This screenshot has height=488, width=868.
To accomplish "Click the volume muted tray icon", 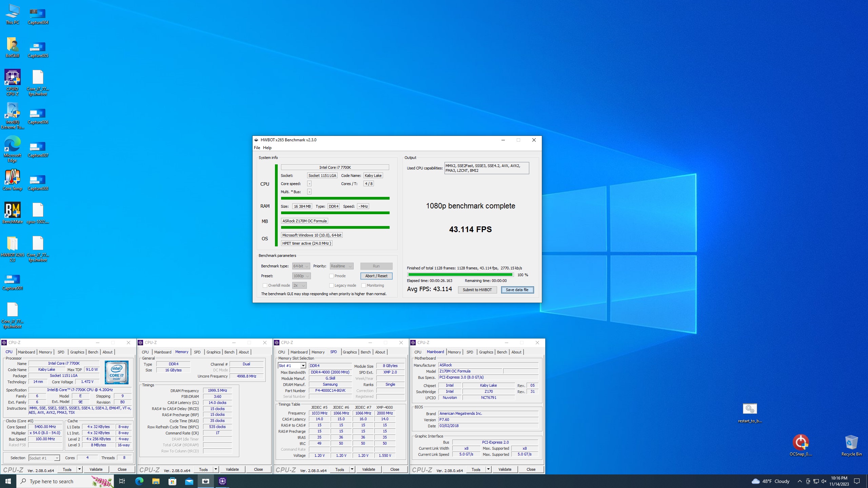I will click(x=824, y=481).
